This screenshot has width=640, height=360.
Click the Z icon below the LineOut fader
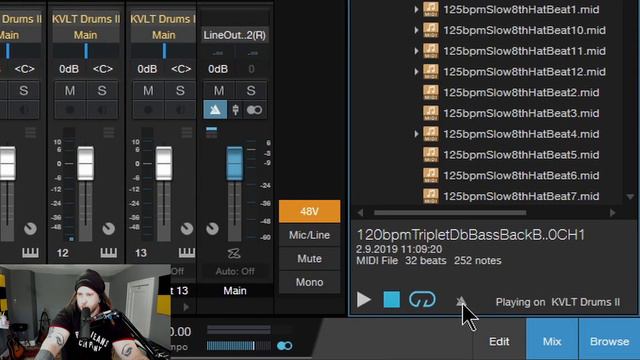tap(234, 254)
